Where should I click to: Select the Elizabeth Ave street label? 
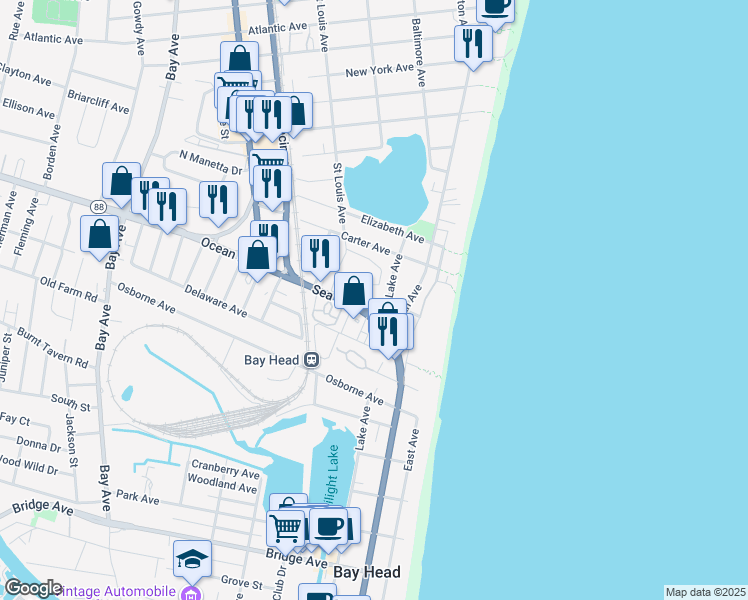[x=392, y=229]
